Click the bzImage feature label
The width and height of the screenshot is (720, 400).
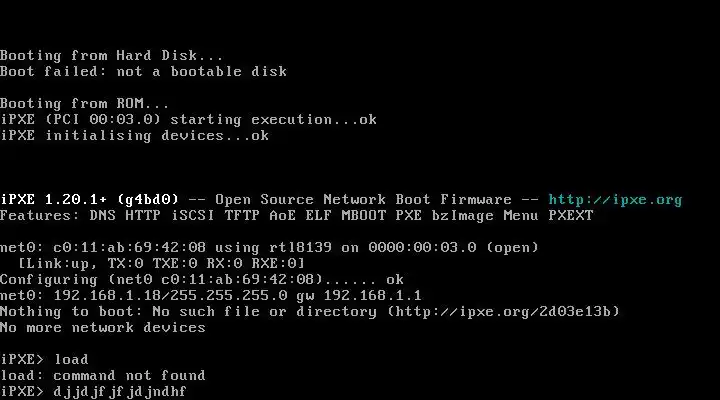point(462,215)
